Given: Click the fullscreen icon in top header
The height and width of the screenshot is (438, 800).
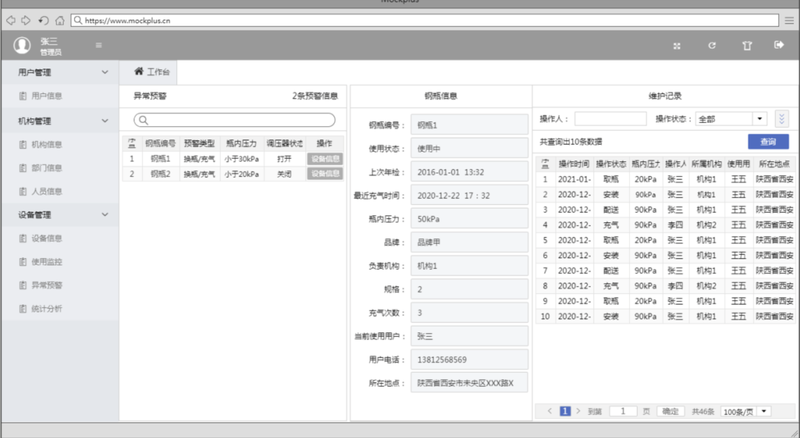Looking at the screenshot, I should coord(677,45).
